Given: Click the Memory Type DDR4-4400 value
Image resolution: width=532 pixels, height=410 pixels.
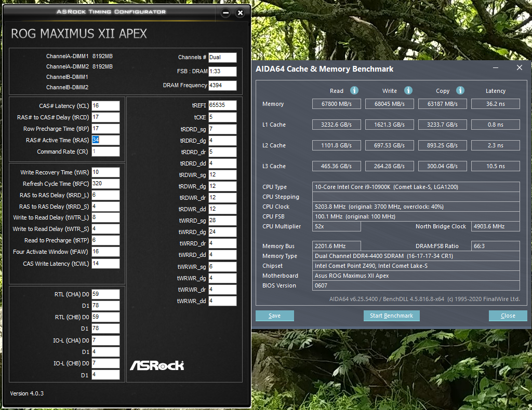Looking at the screenshot, I should click(x=416, y=256).
